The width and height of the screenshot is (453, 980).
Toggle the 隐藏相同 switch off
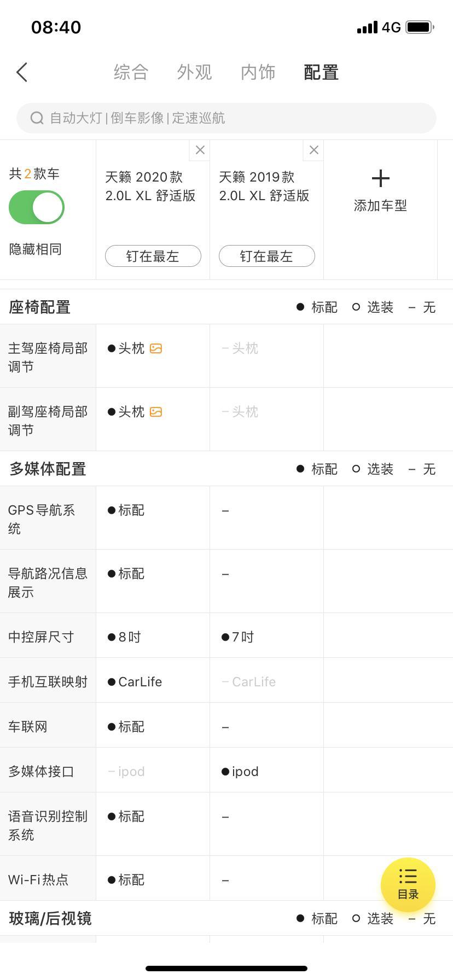[x=36, y=207]
